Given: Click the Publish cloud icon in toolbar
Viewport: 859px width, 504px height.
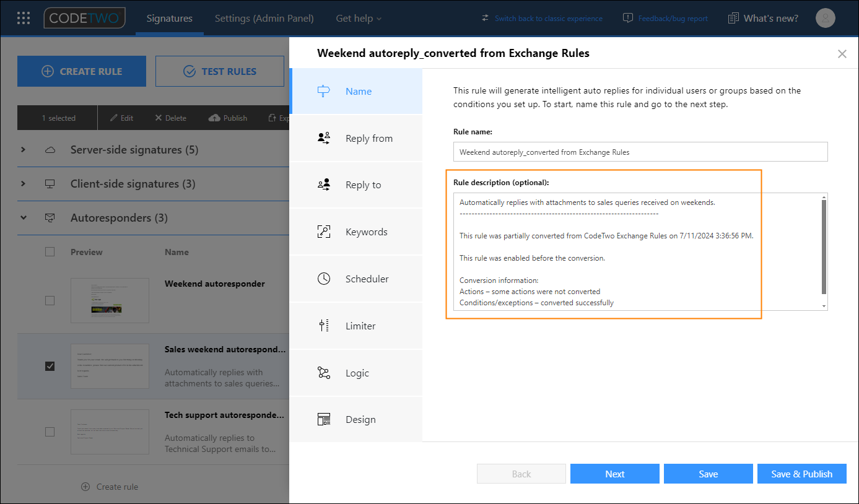Looking at the screenshot, I should [214, 118].
